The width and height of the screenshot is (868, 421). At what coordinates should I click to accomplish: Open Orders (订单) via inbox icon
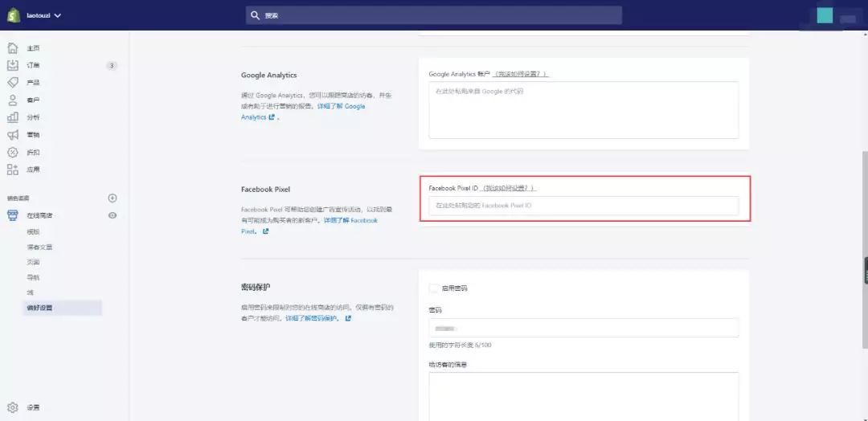point(13,65)
